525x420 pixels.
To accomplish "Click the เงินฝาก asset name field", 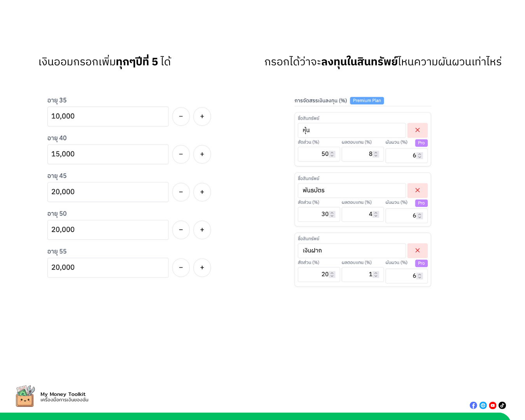I will (x=352, y=251).
